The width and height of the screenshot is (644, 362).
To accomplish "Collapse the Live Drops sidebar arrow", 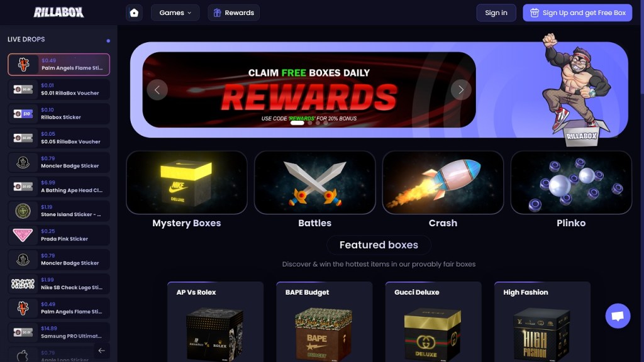I will [x=101, y=351].
